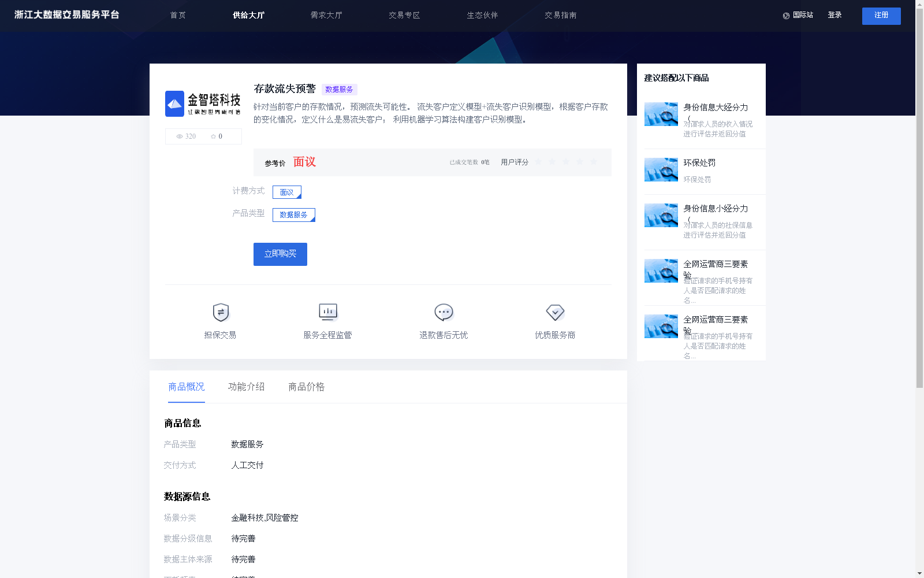
Task: Select the 数据服务 product type option
Action: tap(293, 214)
